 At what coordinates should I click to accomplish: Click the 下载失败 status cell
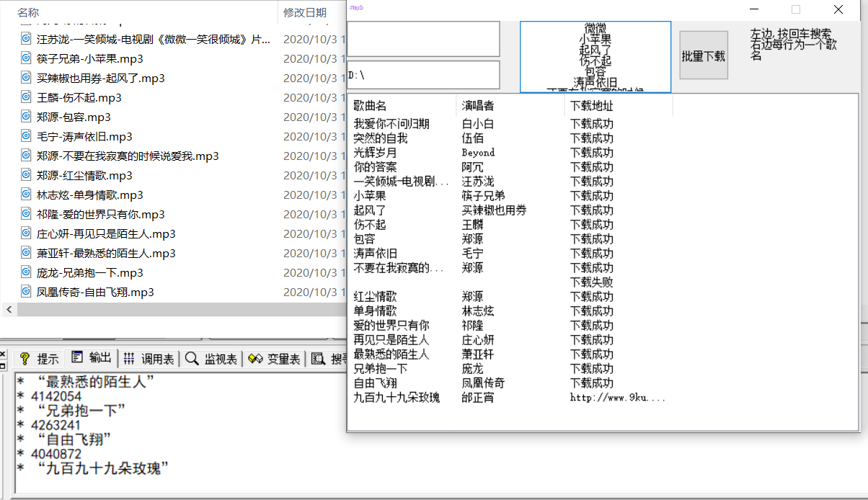point(592,282)
